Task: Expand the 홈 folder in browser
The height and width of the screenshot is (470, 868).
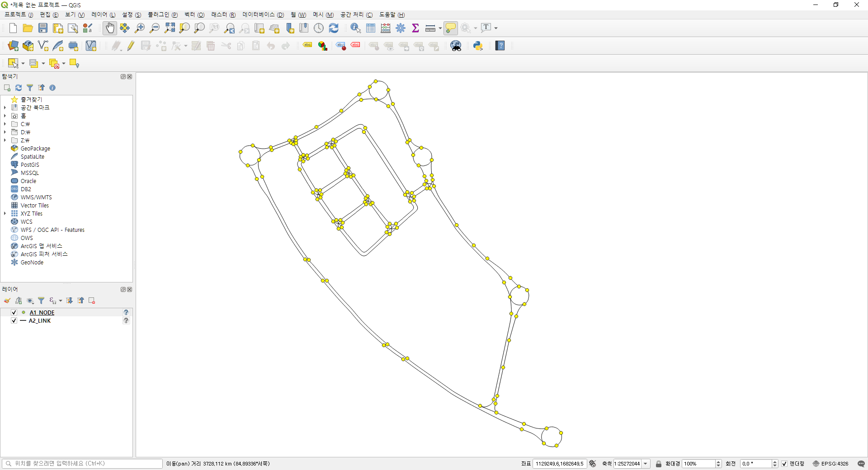Action: point(5,116)
